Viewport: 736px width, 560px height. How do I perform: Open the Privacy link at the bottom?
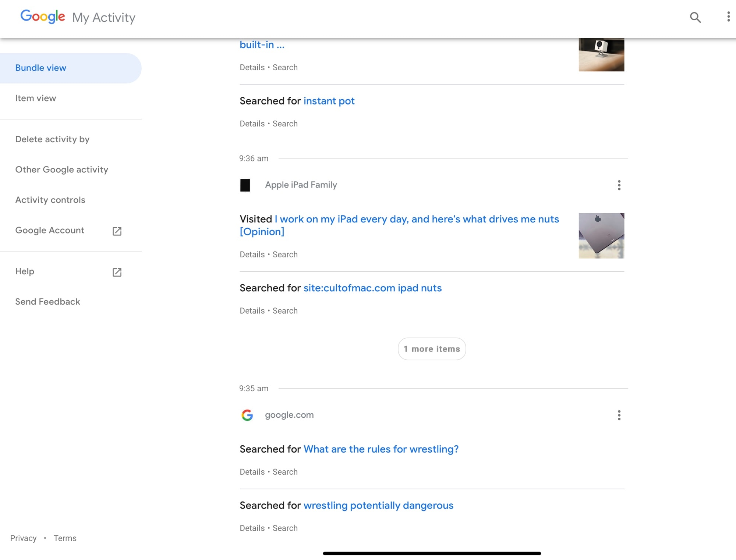click(23, 538)
